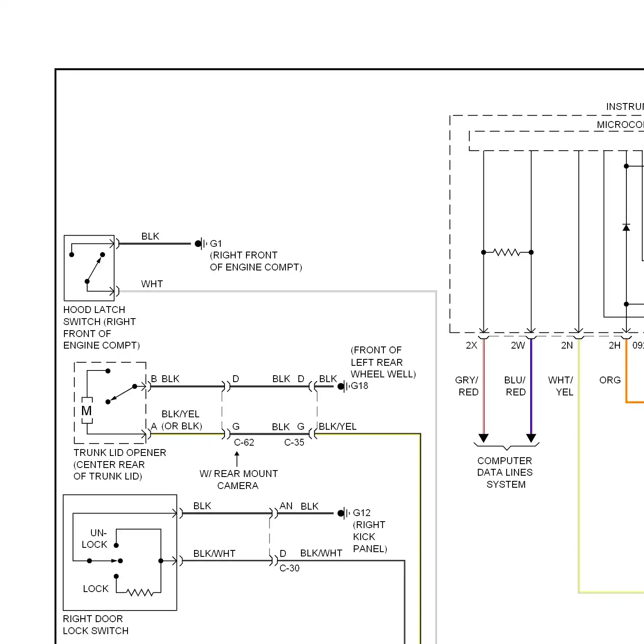Click '(FRONT OF LEFT REAR WHEEL WELL)' note
This screenshot has width=644, height=644.
(383, 362)
